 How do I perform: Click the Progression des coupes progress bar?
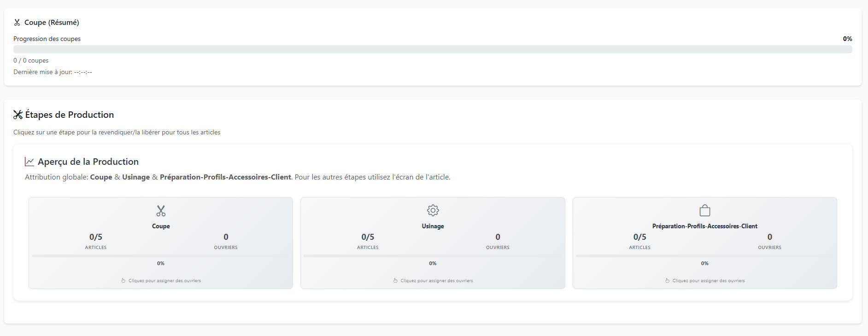tap(433, 49)
